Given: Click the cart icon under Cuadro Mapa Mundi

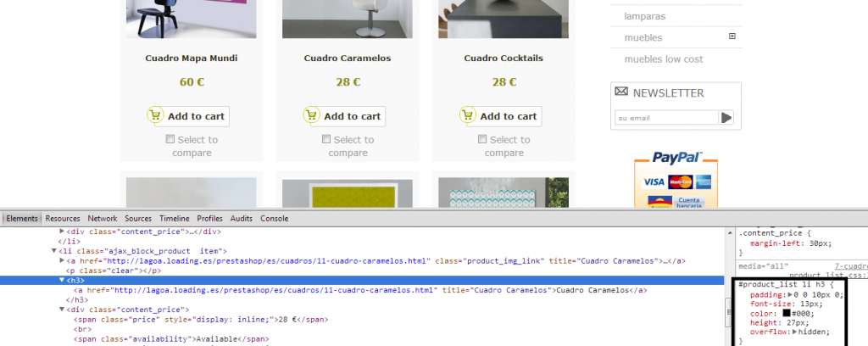Looking at the screenshot, I should (x=155, y=115).
